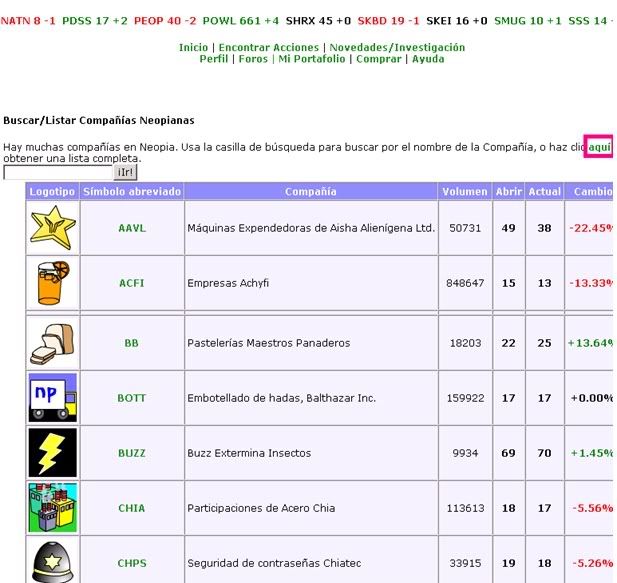This screenshot has width=617, height=583.
Task: Open the BOTT ticker symbol link
Action: (132, 398)
